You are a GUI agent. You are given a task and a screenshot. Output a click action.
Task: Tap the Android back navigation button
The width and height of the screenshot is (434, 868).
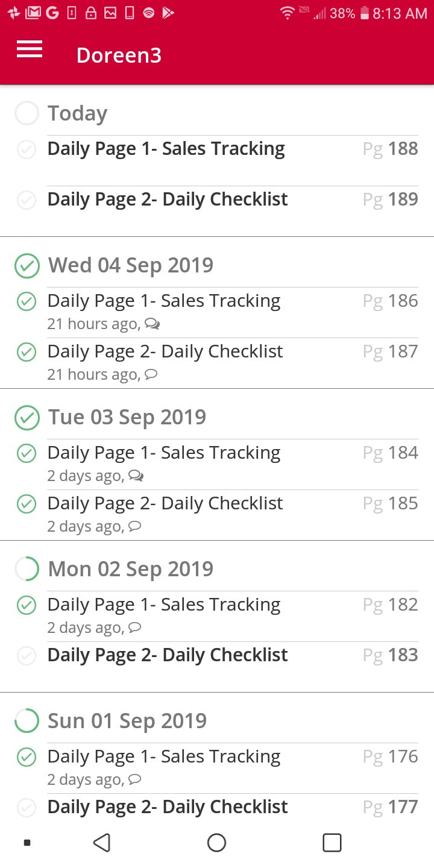point(102,843)
